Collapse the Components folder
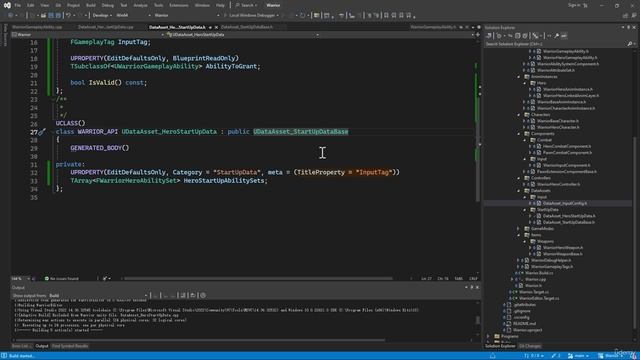Screen dimensions: 640x360 519,134
